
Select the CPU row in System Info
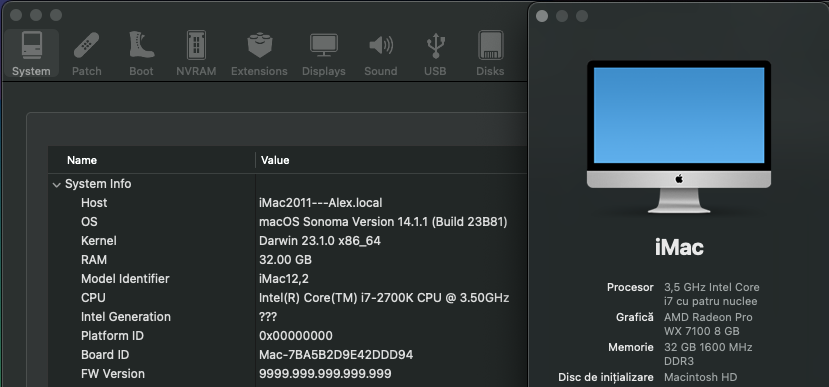288,298
